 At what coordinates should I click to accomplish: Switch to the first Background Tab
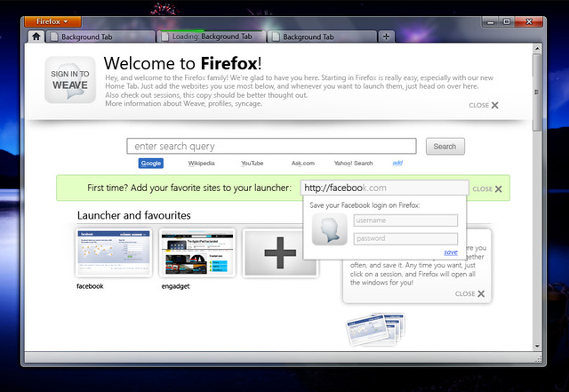(100, 36)
